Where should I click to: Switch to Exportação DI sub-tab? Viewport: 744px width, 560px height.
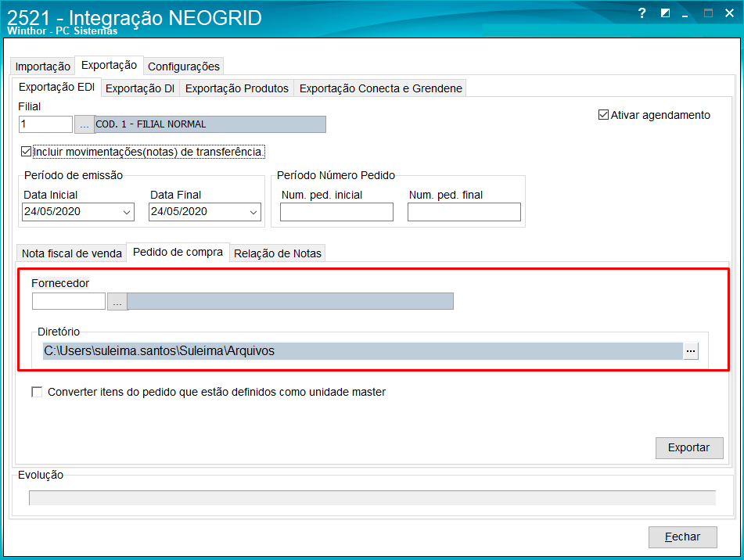(x=140, y=88)
